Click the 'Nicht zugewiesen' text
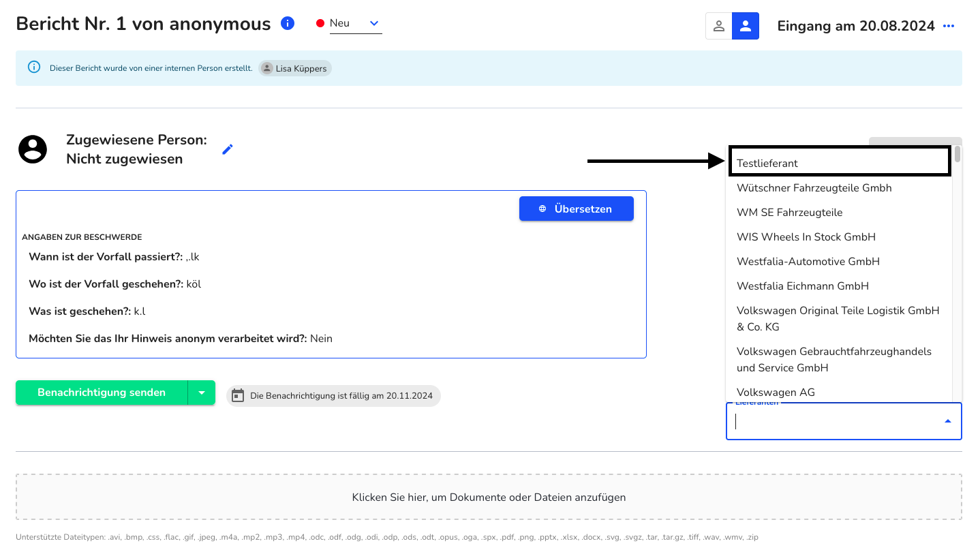The height and width of the screenshot is (552, 980). coord(124,159)
